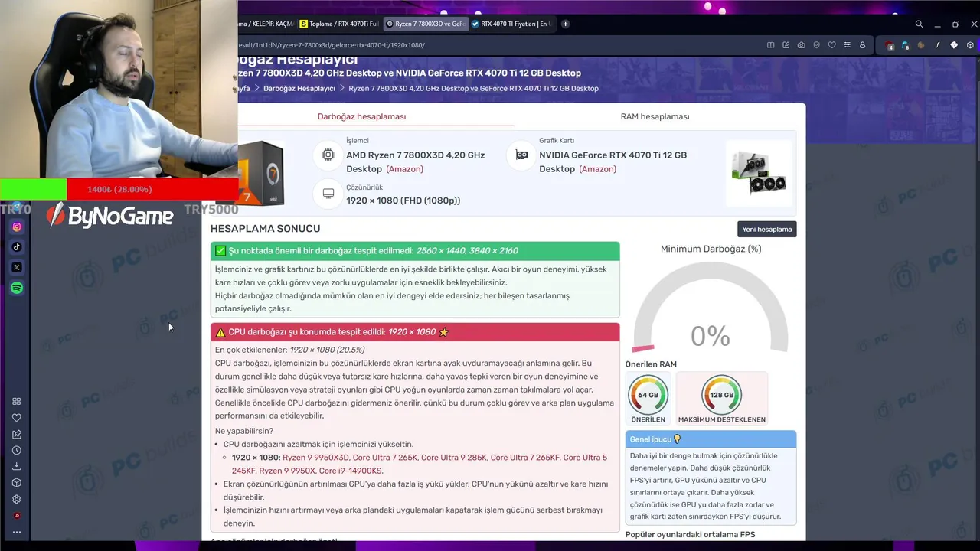Open pinboards edit icon in the sidebar

tap(17, 434)
